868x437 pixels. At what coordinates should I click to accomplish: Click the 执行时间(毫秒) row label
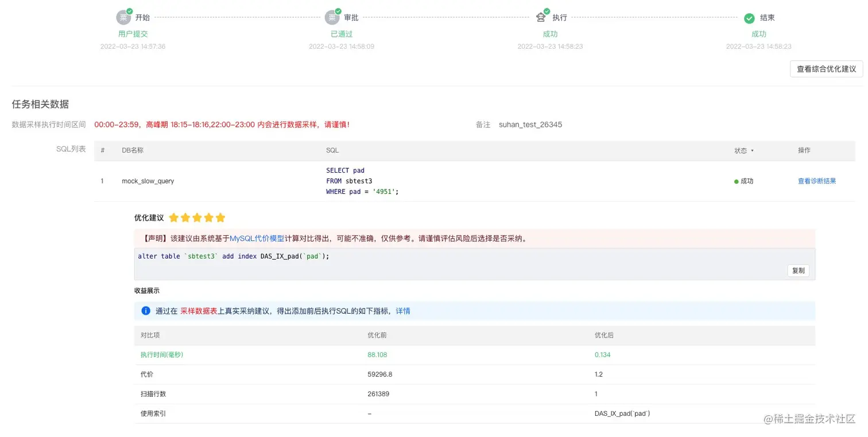coord(162,355)
